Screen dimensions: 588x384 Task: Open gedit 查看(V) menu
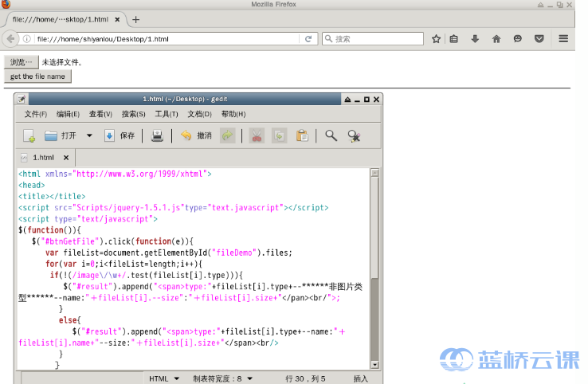tap(100, 114)
